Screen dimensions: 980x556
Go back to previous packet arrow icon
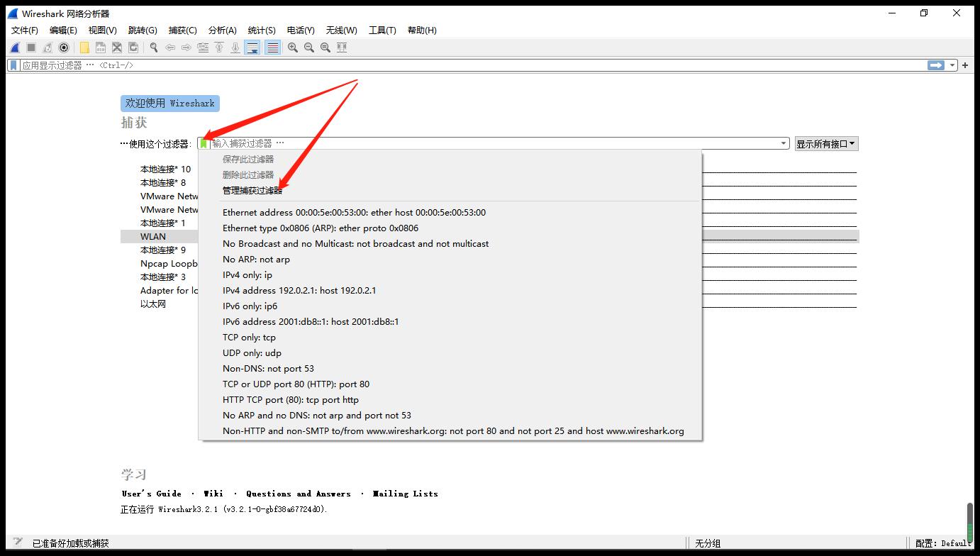click(170, 48)
